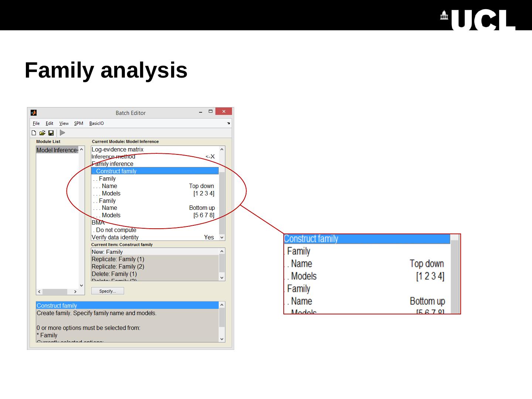Select the highlighted Construct family row
The height and width of the screenshot is (399, 532).
tap(155, 171)
